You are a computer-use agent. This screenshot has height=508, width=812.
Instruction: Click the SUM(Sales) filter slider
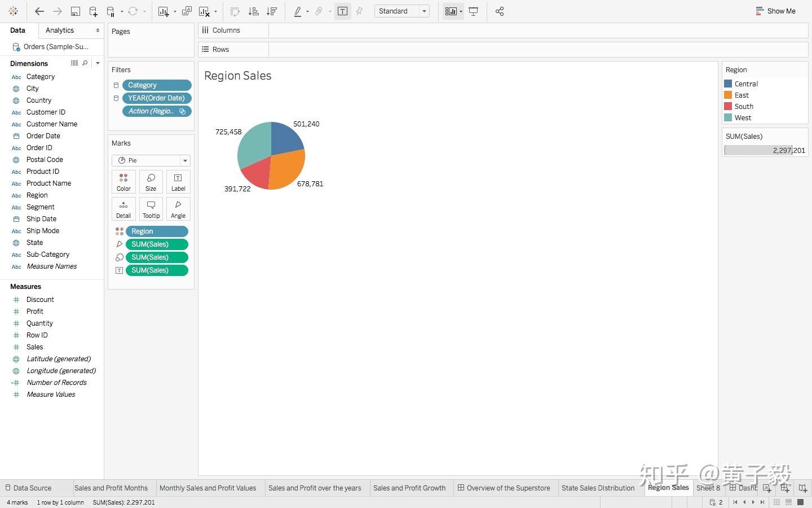click(765, 150)
